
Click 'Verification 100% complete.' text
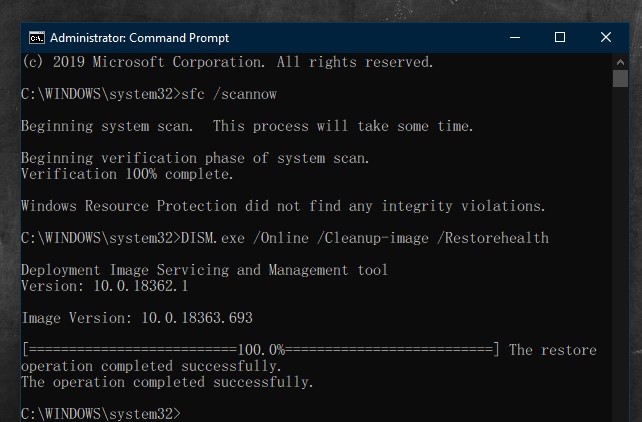[127, 174]
